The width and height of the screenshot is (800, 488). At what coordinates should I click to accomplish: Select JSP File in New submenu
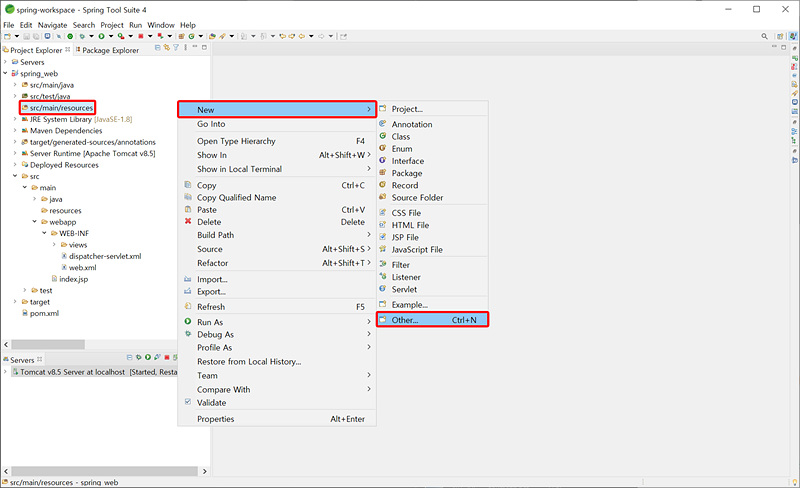(432, 237)
